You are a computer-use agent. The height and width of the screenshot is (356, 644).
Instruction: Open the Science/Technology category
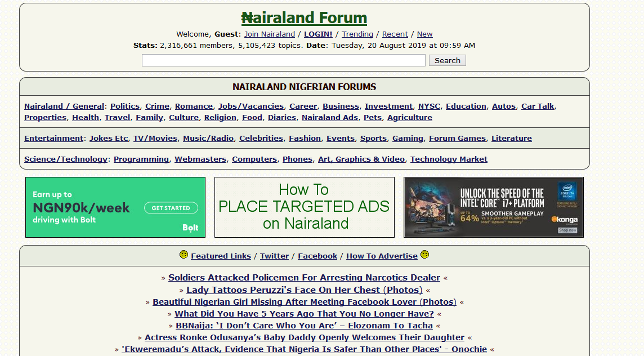(x=66, y=159)
